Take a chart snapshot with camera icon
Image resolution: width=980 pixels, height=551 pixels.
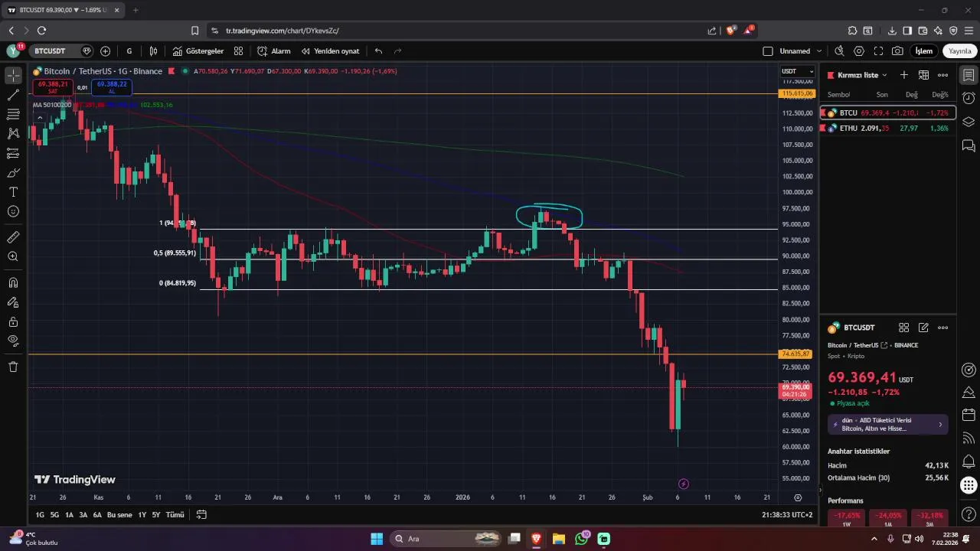tap(897, 51)
